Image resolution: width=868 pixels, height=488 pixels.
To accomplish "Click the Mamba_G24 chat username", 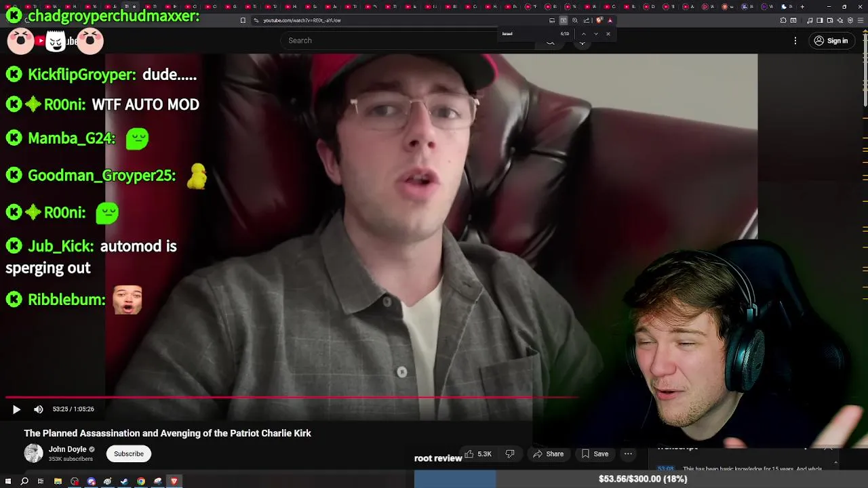I will (72, 139).
